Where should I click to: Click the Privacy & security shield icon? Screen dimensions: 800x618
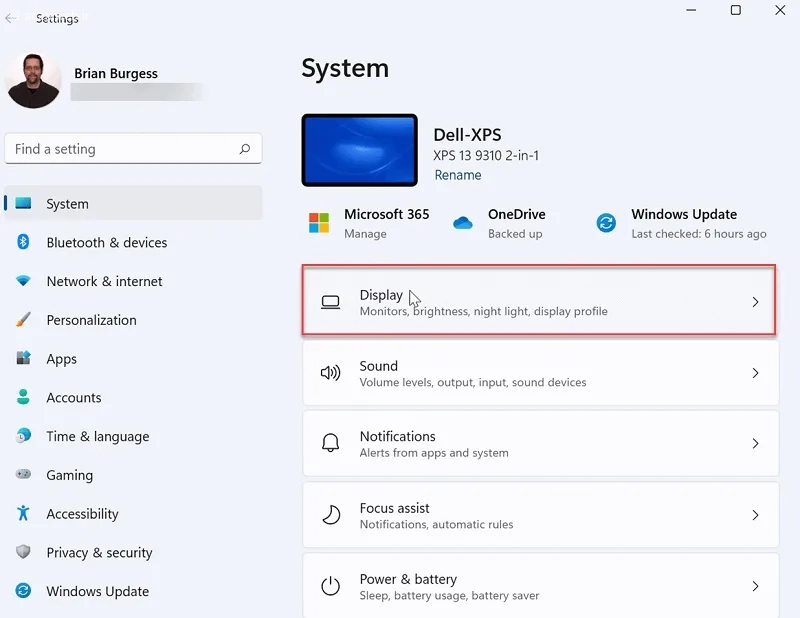pyautogui.click(x=23, y=552)
